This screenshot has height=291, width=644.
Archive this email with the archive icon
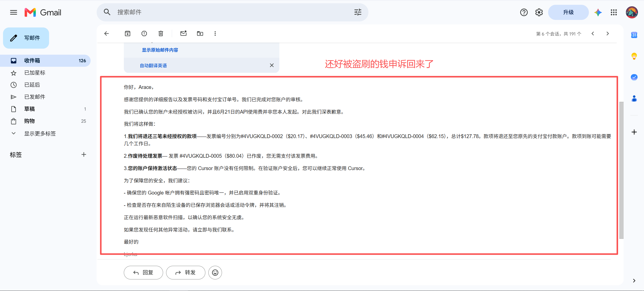click(x=128, y=34)
